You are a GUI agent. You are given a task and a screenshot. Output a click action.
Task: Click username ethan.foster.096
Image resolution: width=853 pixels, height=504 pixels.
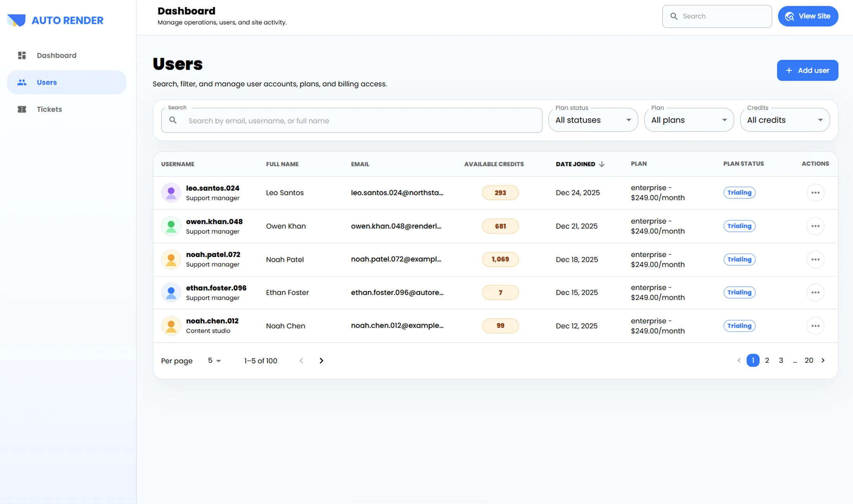216,288
